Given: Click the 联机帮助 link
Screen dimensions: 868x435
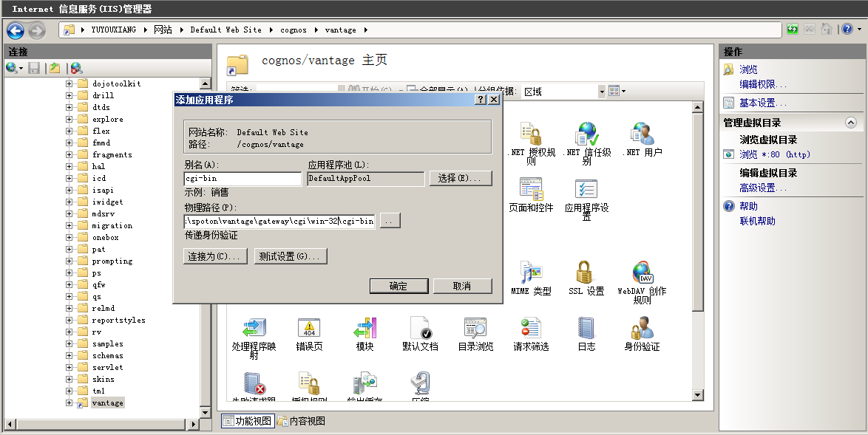Looking at the screenshot, I should [757, 221].
